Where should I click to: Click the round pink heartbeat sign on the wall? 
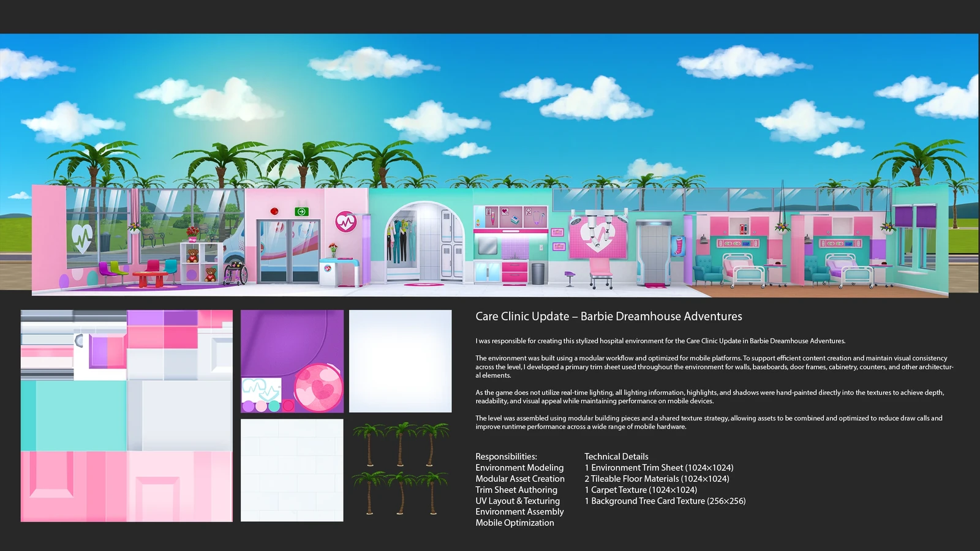pyautogui.click(x=346, y=222)
